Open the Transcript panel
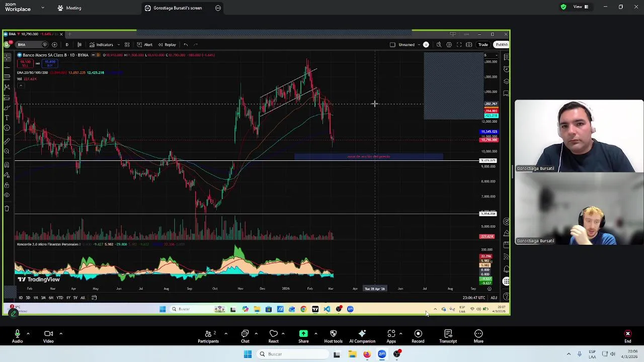The image size is (644, 362). point(448,336)
